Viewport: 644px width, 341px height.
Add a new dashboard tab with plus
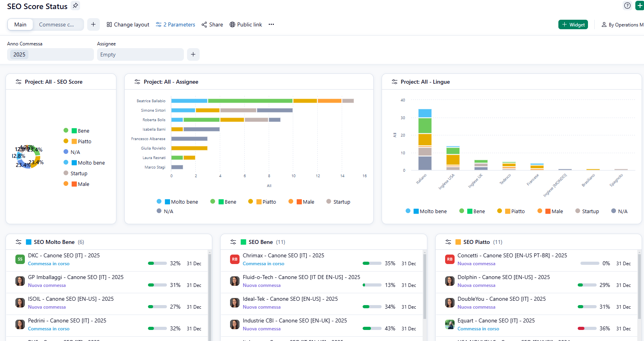tap(93, 24)
